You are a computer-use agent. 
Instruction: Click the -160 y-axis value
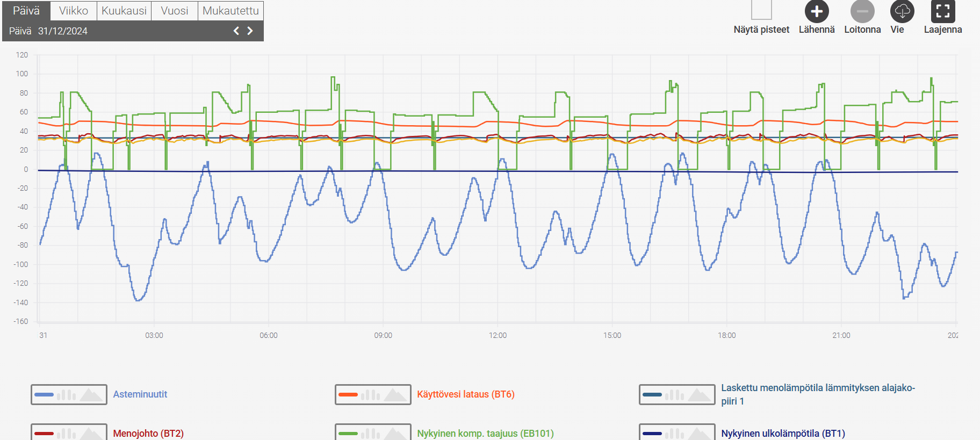click(21, 321)
